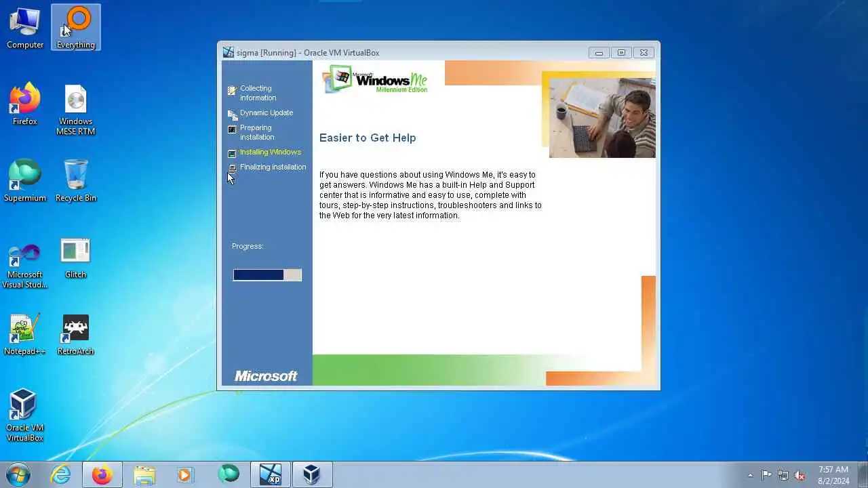
Task: Open the Windows MESE RTM disc image
Action: pos(76,110)
